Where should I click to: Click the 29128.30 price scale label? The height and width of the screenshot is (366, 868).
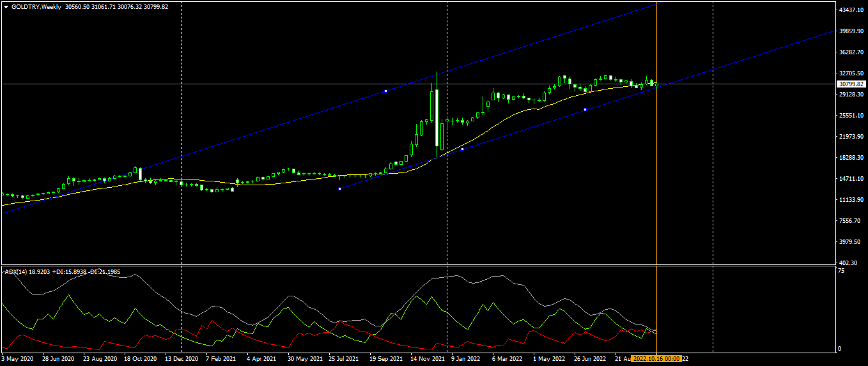(x=852, y=95)
